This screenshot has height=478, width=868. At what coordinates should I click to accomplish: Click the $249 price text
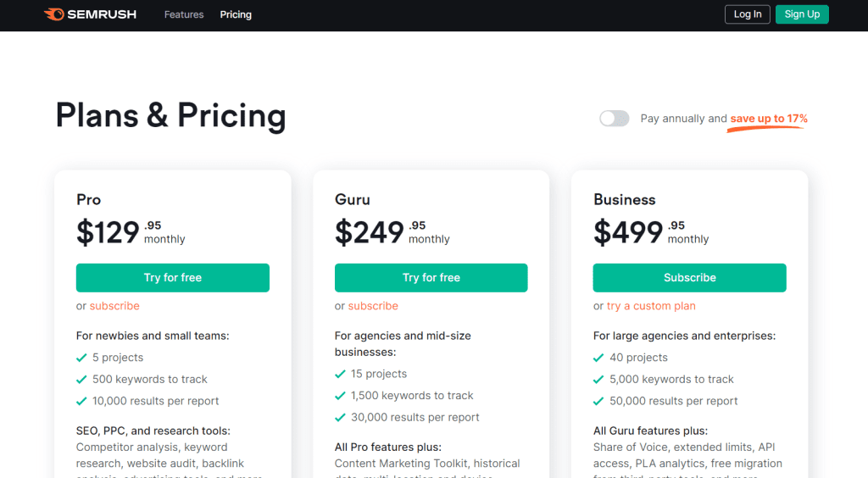tap(370, 232)
